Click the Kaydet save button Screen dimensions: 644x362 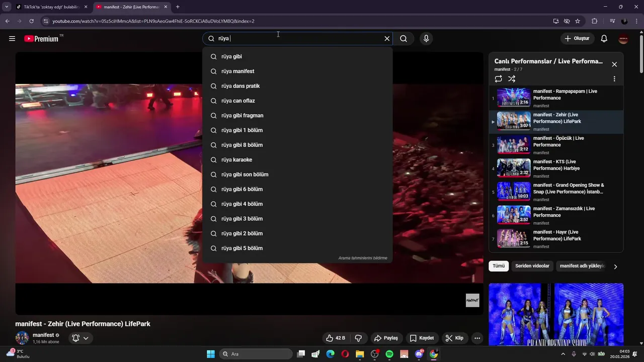click(x=422, y=338)
